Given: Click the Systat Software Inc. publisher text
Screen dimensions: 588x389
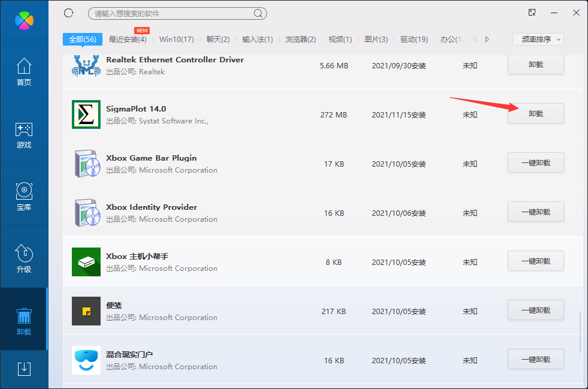Looking at the screenshot, I should point(157,121).
